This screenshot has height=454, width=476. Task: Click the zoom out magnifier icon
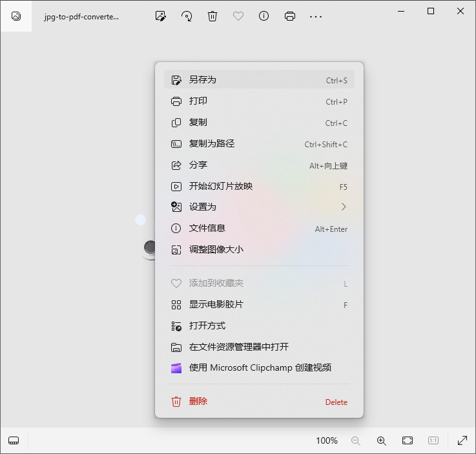pos(355,440)
